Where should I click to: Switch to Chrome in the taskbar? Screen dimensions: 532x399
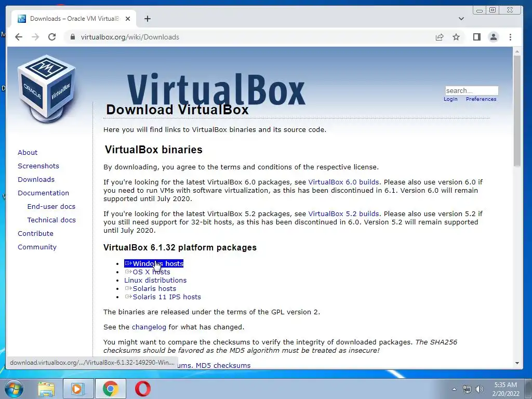click(x=111, y=389)
